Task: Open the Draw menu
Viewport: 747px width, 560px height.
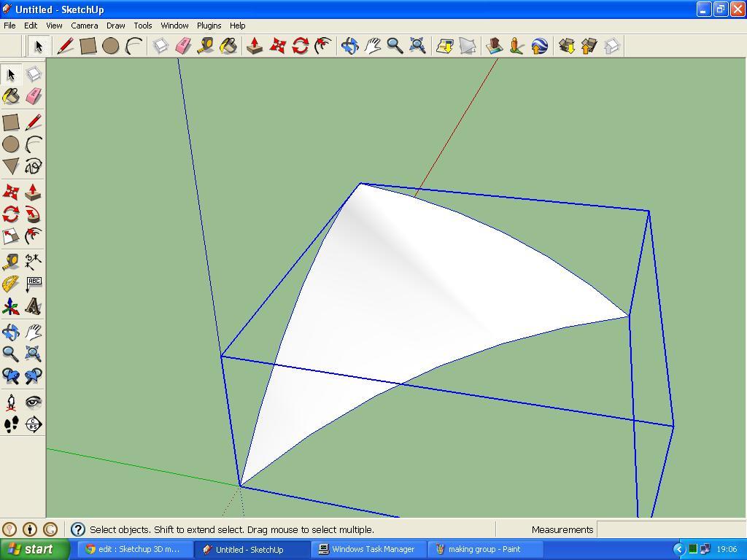Action: click(115, 26)
